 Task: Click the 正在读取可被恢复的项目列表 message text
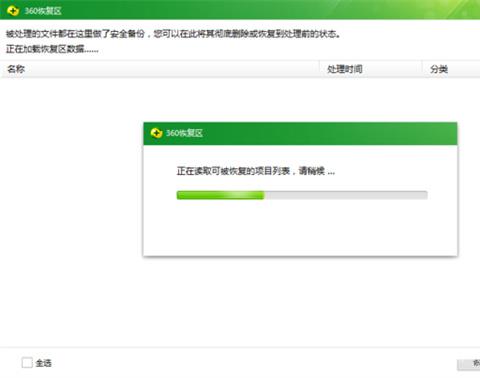point(256,171)
